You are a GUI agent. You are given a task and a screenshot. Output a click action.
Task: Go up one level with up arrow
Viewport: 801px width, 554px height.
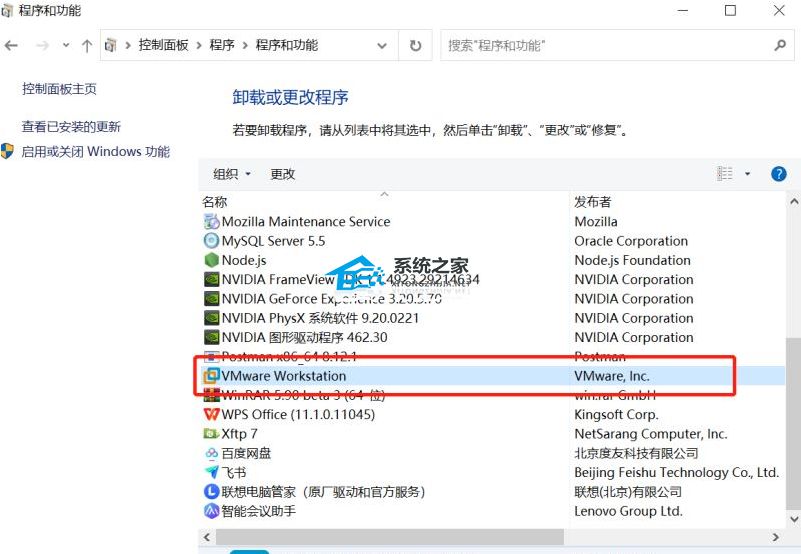pos(87,45)
